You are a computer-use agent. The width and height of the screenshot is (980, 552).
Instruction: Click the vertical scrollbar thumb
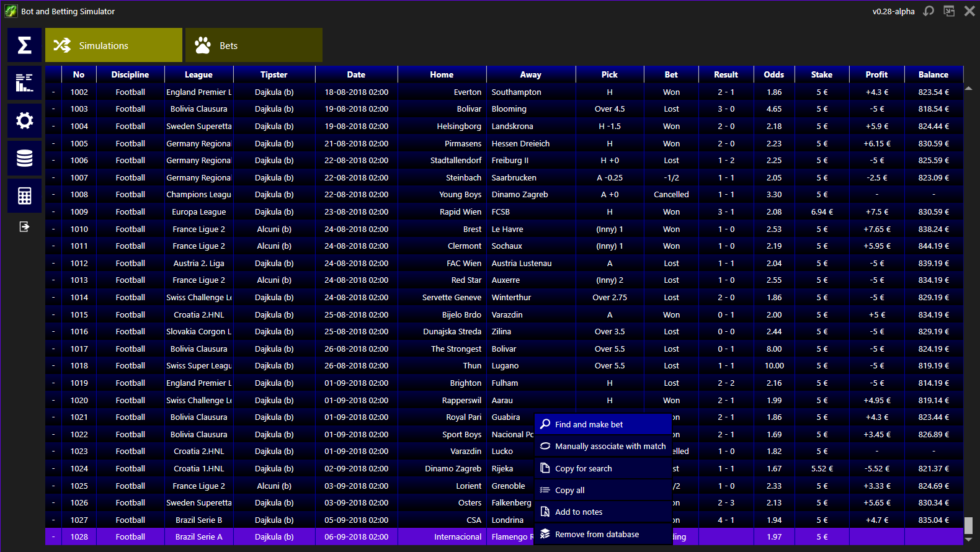point(968,525)
